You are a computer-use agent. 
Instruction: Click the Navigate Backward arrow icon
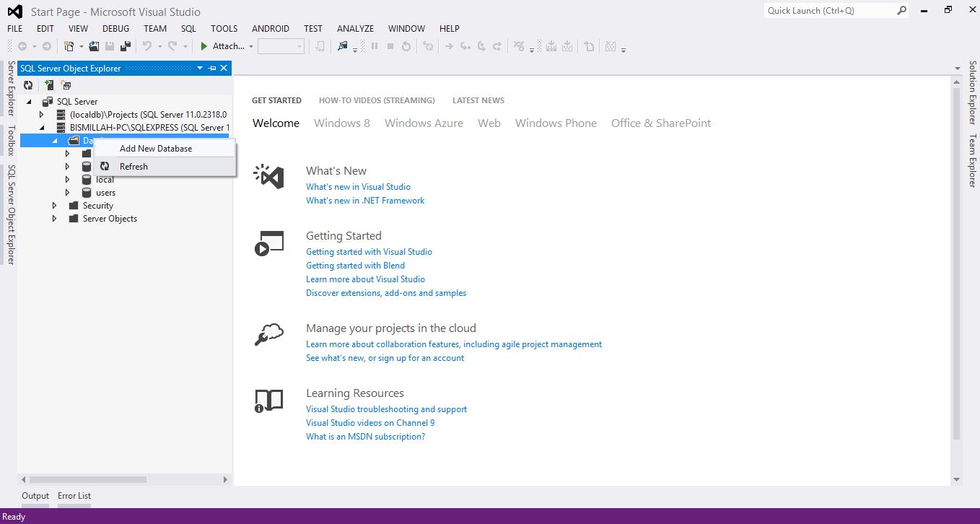22,46
